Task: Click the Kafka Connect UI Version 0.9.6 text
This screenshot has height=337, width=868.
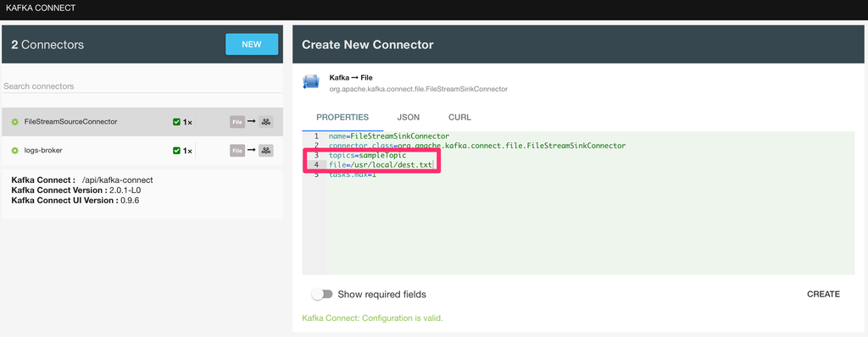Action: [x=75, y=201]
